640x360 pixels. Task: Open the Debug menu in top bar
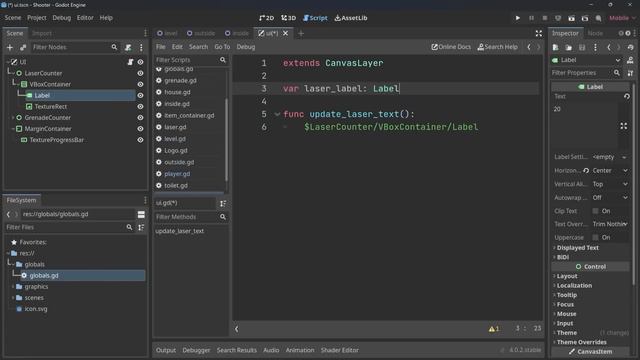coord(62,18)
